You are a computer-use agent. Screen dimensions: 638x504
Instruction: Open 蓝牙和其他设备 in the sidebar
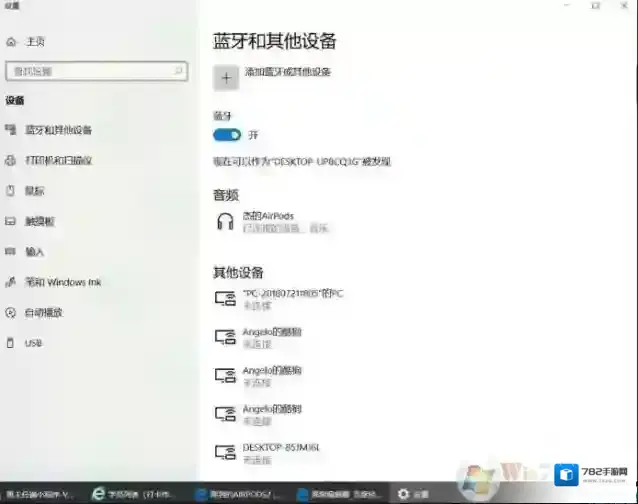coord(49,130)
